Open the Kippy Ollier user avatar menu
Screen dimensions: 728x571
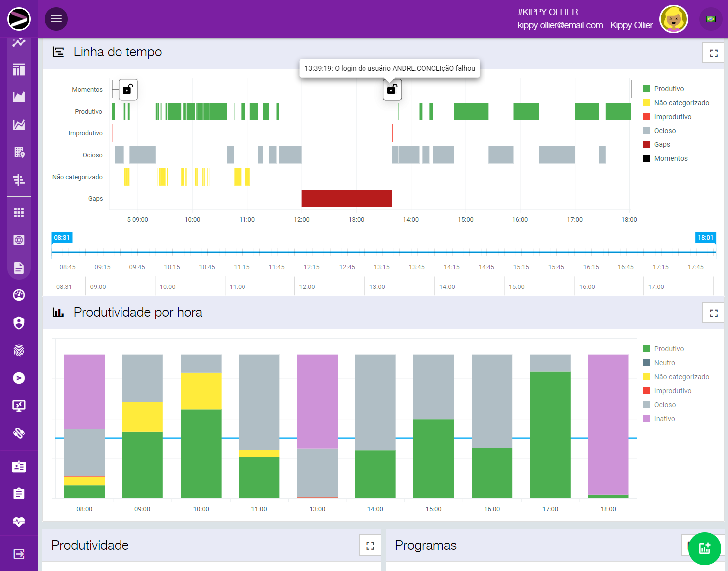click(673, 19)
